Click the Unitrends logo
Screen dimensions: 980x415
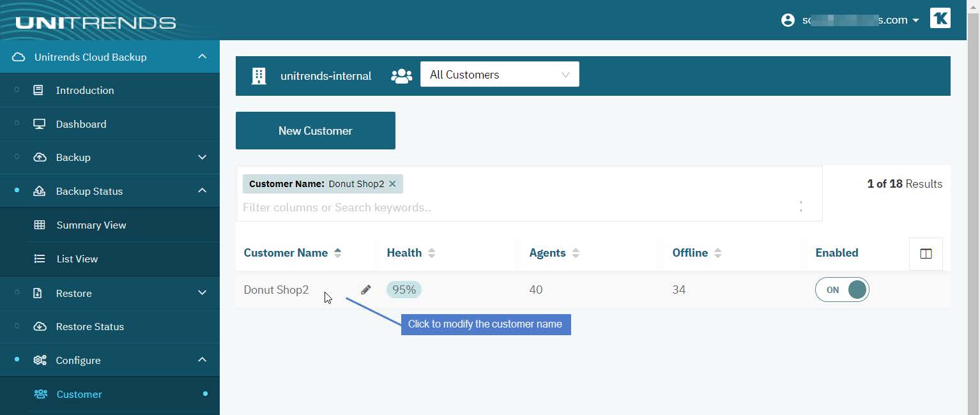point(96,23)
